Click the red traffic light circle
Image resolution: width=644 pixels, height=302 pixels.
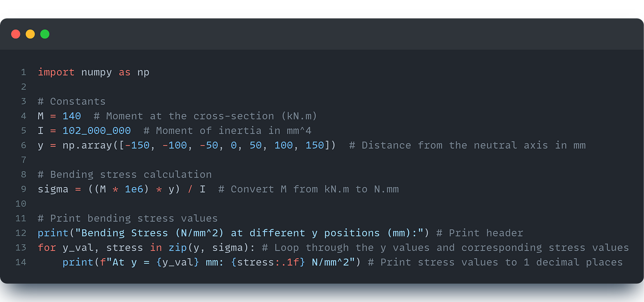point(15,34)
